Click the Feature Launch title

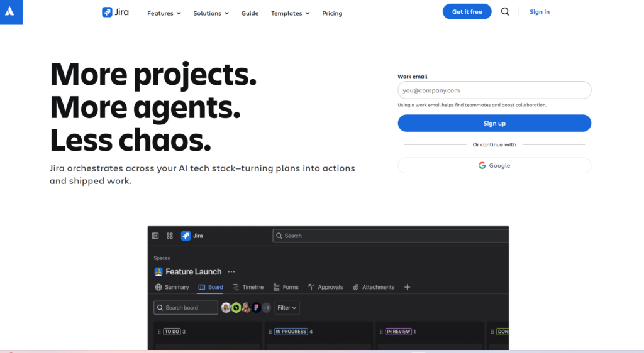(194, 272)
